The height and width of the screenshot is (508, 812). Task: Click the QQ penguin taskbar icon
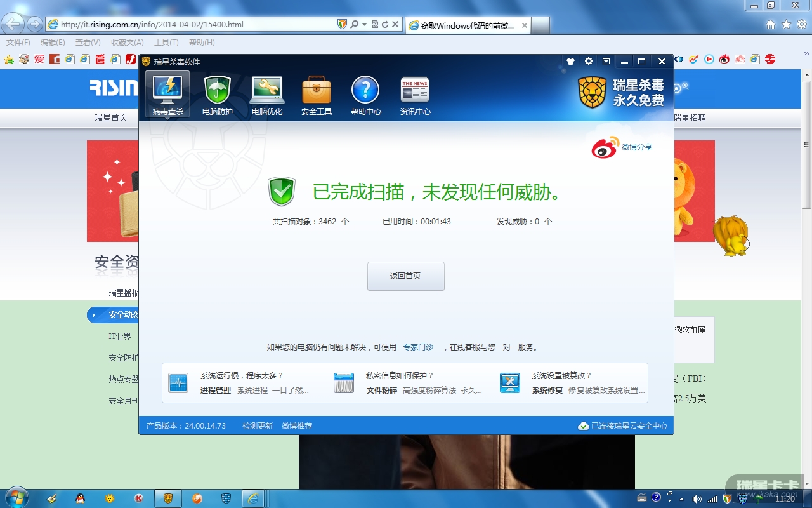pyautogui.click(x=80, y=498)
